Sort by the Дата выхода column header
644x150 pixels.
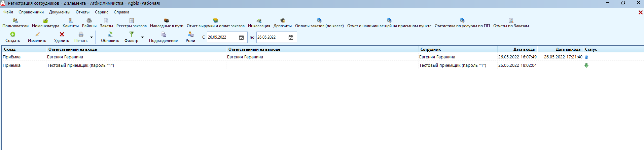pyautogui.click(x=560, y=49)
